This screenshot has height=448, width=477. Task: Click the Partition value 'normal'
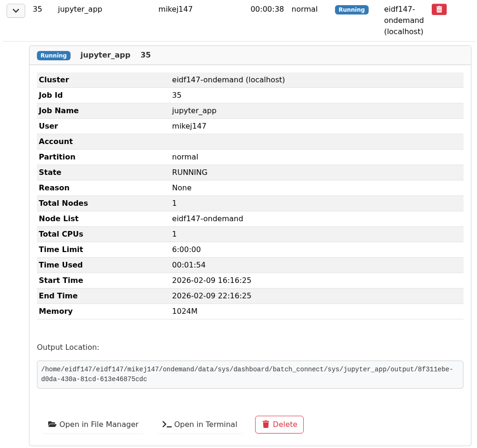tap(185, 157)
